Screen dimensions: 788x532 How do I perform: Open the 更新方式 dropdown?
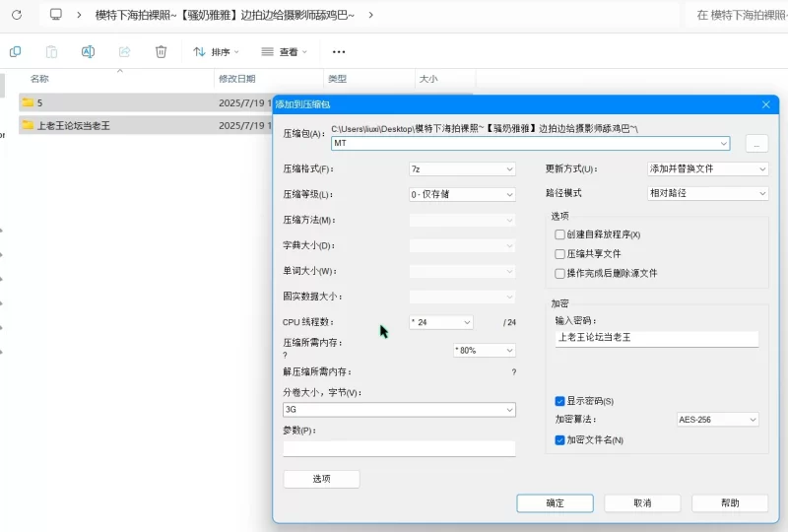pyautogui.click(x=707, y=168)
